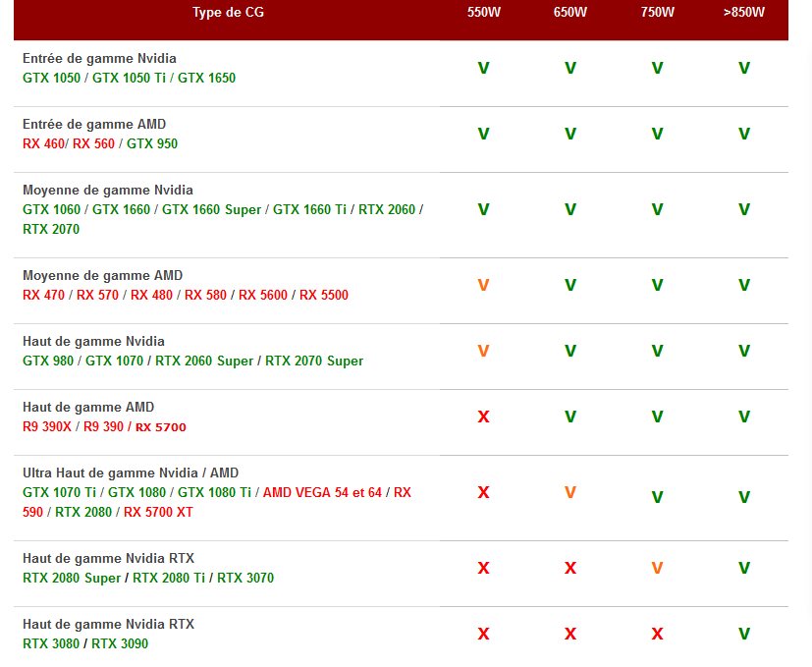Select the "Entrée de gamme AMD" row title
The width and height of the screenshot is (812, 667).
click(94, 125)
